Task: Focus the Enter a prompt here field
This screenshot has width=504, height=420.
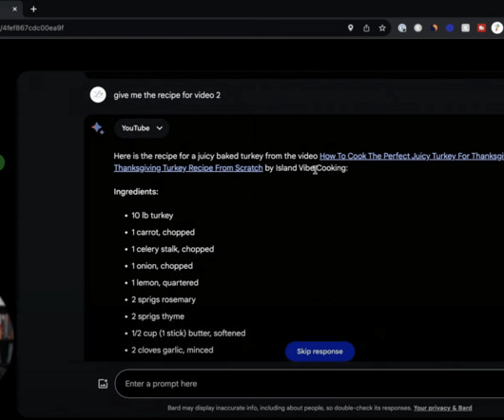Action: 309,384
